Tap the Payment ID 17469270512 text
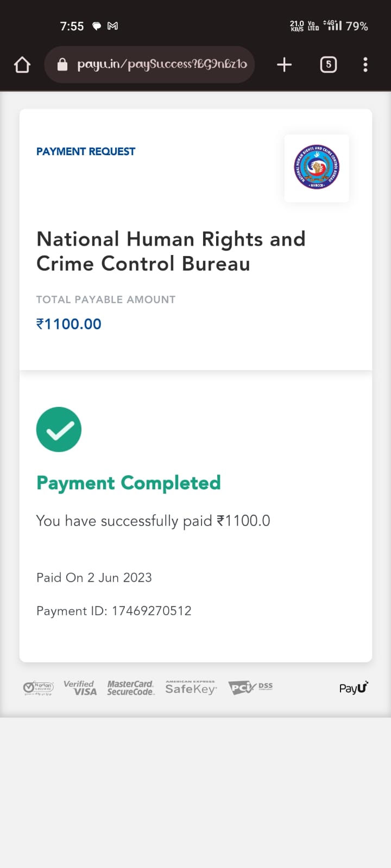The width and height of the screenshot is (391, 868). pos(114,611)
